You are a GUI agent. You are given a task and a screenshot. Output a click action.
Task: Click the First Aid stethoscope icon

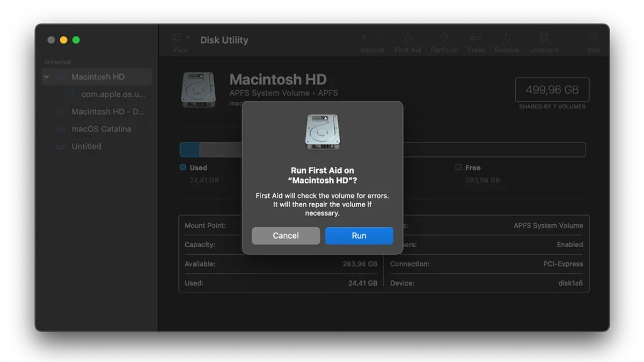pos(408,37)
